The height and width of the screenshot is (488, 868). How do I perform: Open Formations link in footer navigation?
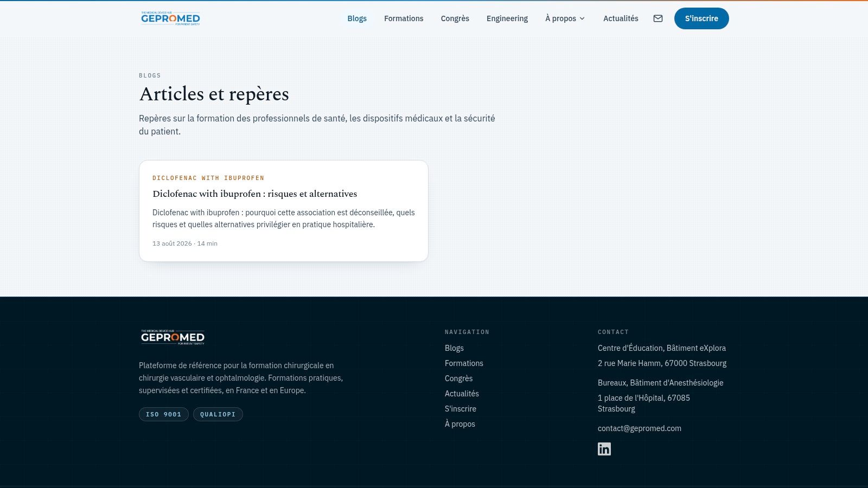tap(464, 363)
